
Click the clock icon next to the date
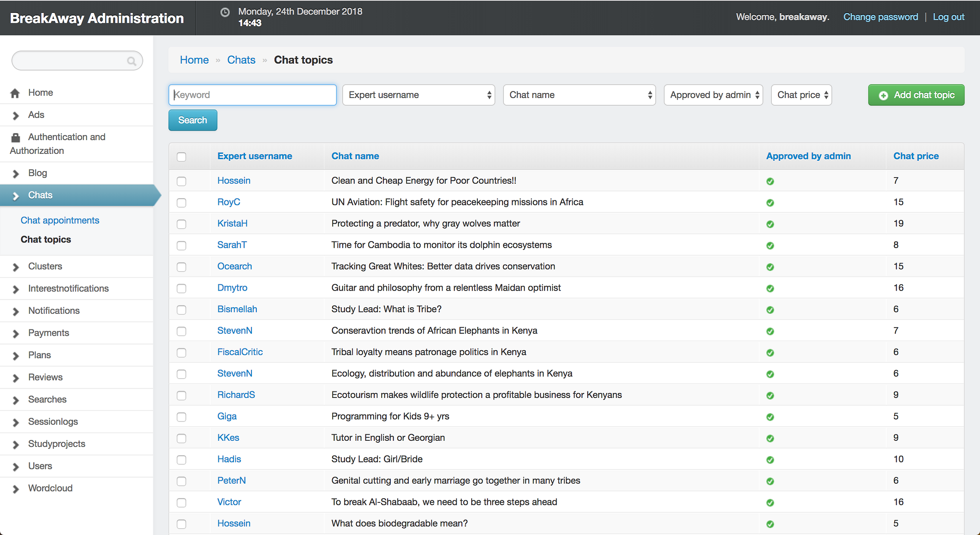(x=225, y=12)
